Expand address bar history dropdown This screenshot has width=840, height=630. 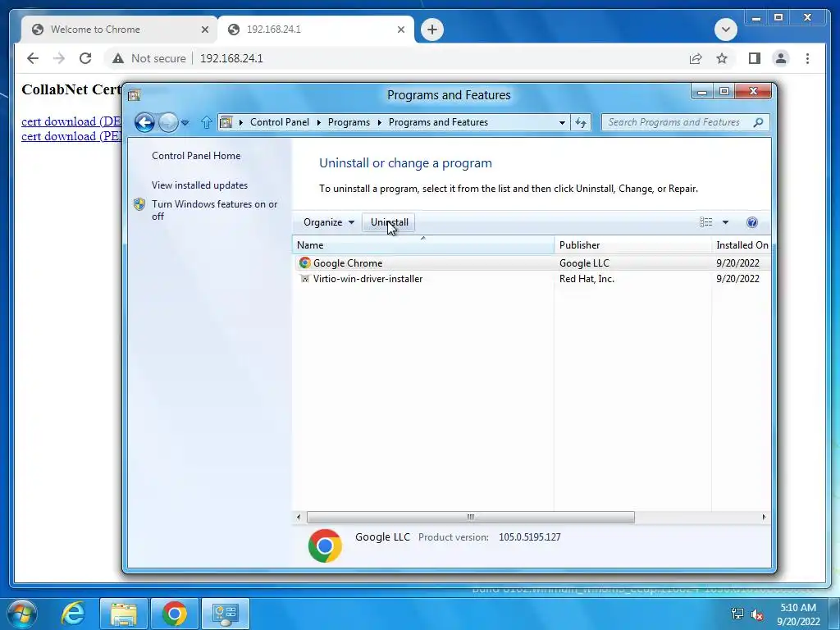562,122
